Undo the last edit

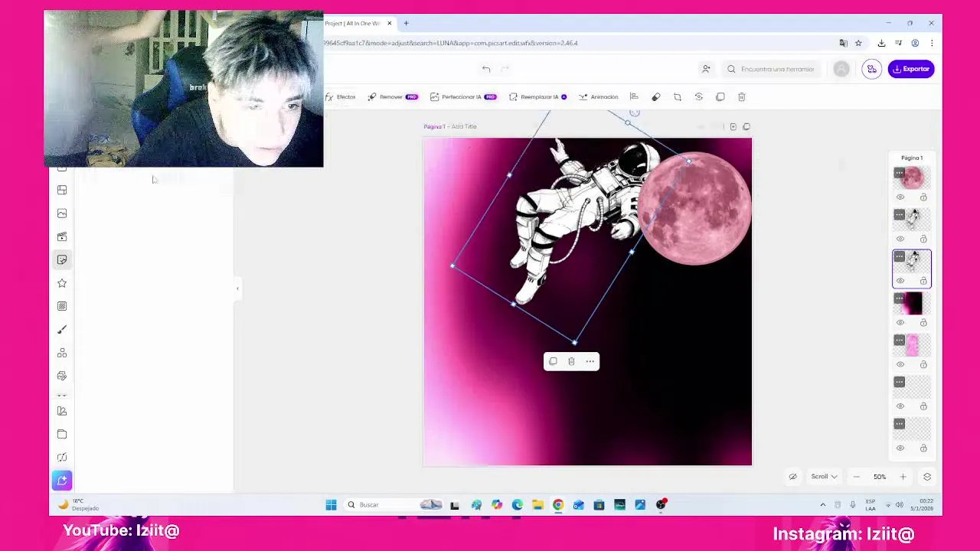point(486,69)
